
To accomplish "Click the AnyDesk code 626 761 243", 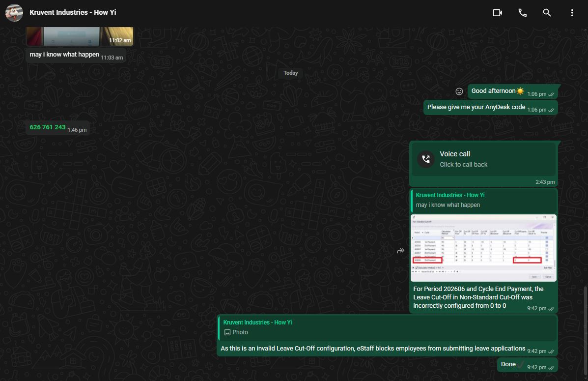I will pyautogui.click(x=47, y=127).
